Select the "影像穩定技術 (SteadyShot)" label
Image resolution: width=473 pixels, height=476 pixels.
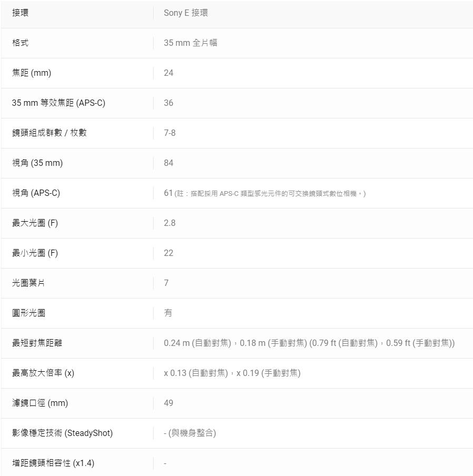(62, 433)
